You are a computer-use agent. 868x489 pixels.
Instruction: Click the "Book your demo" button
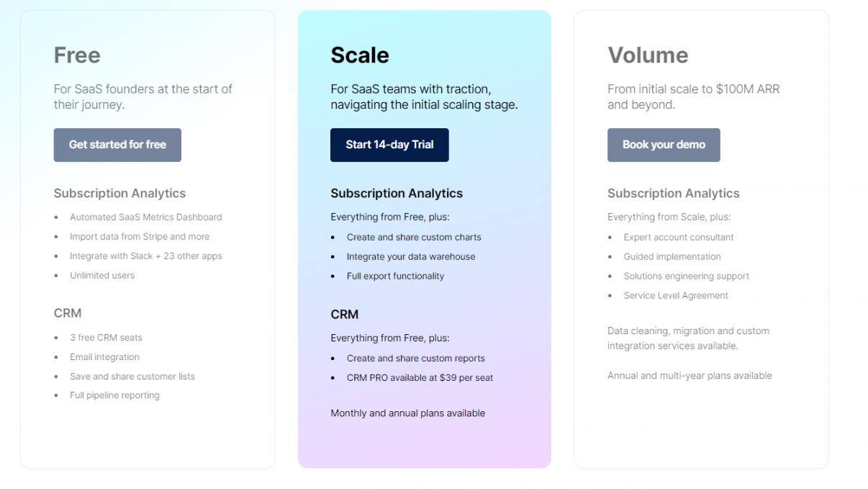pyautogui.click(x=664, y=145)
